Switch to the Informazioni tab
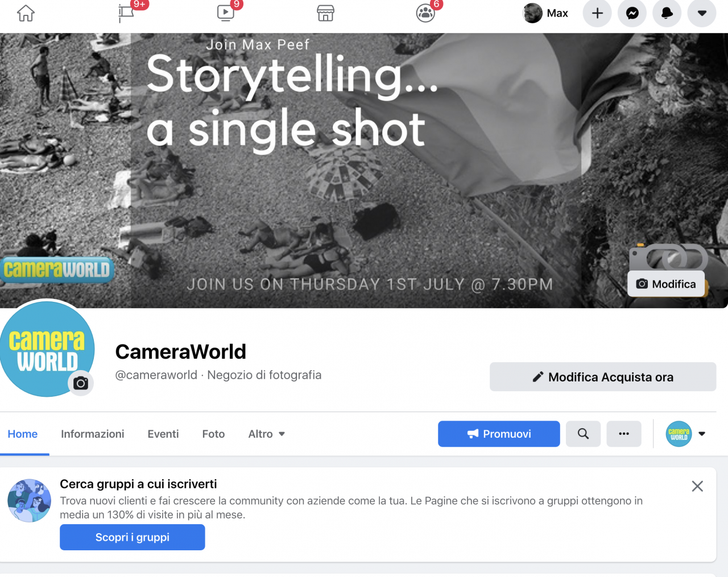 (93, 434)
